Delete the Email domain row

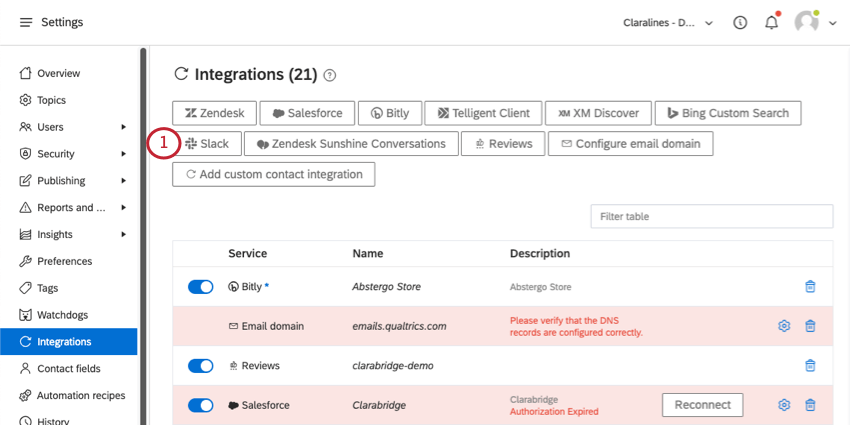point(810,326)
